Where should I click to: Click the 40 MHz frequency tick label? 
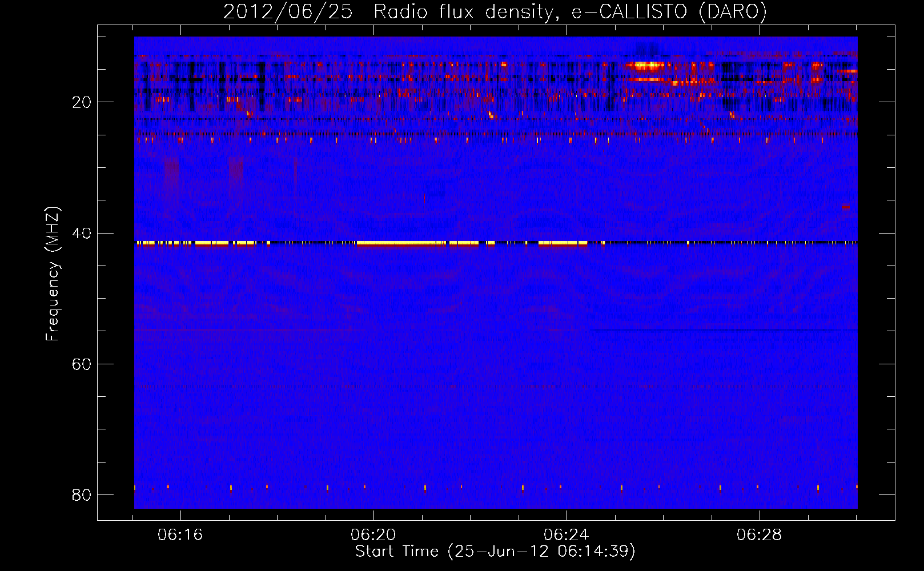coord(82,233)
